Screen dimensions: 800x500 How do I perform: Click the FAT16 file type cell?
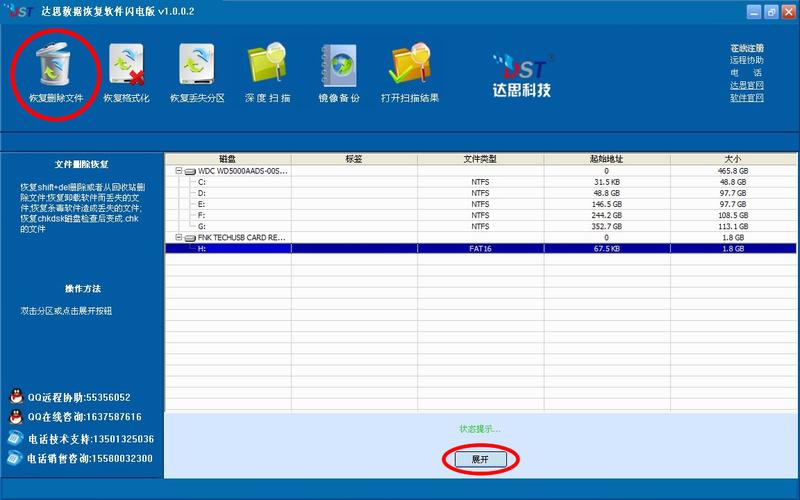[x=480, y=249]
